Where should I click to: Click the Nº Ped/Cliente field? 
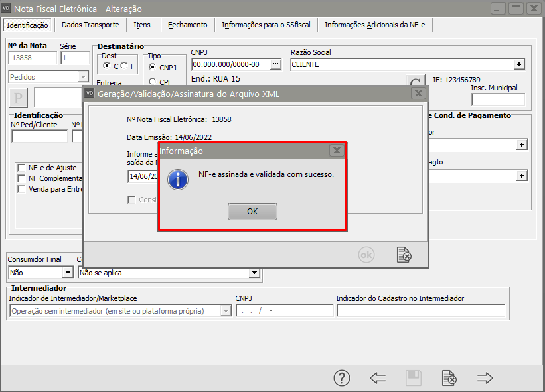(x=40, y=136)
